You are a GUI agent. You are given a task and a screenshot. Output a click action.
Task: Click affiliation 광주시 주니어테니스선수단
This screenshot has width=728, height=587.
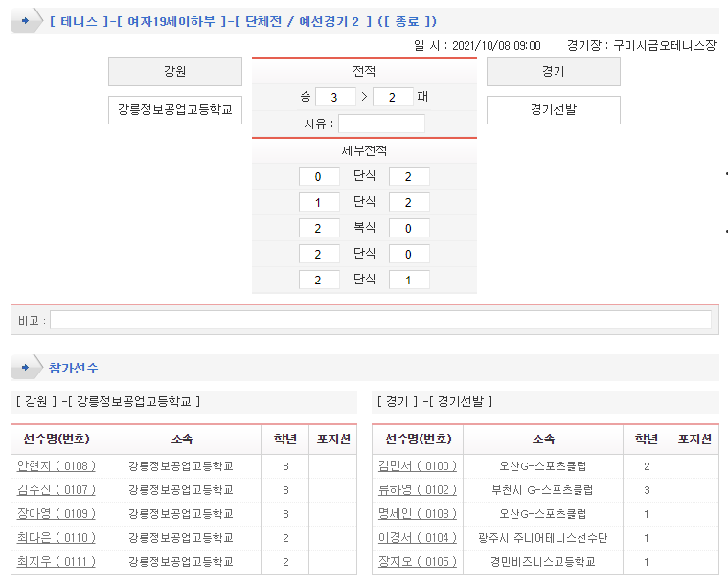point(543,538)
